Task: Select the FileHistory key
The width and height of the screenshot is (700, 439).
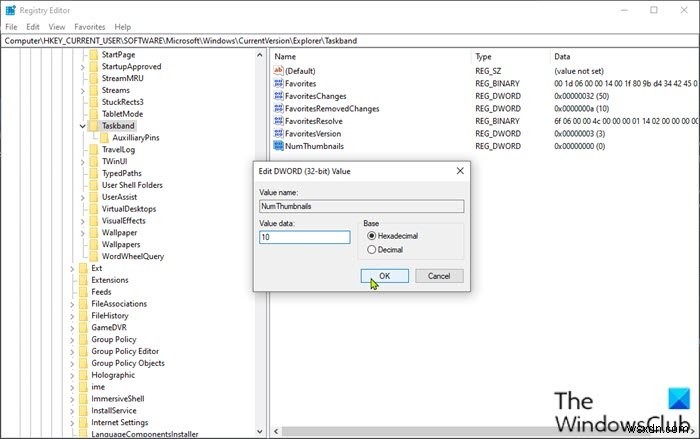Action: (110, 316)
